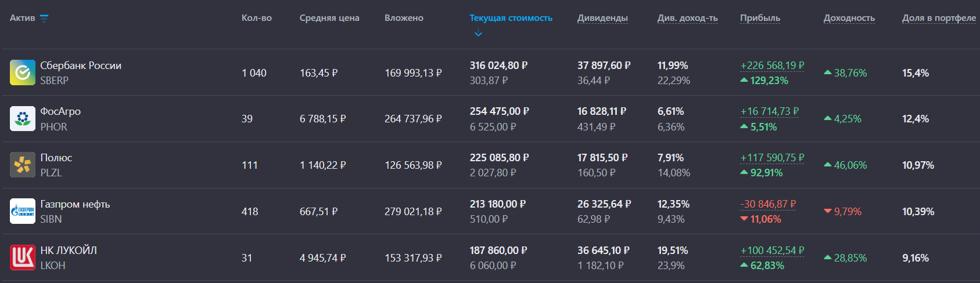Select dividend yield 11,99%
Viewport: 980px width, 283px height.
pyautogui.click(x=673, y=66)
